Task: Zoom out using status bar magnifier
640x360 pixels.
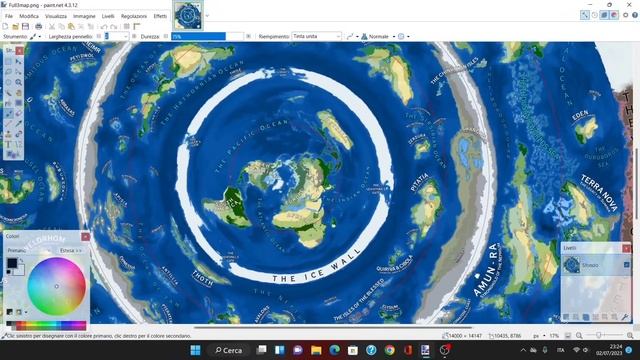Action: (579, 336)
